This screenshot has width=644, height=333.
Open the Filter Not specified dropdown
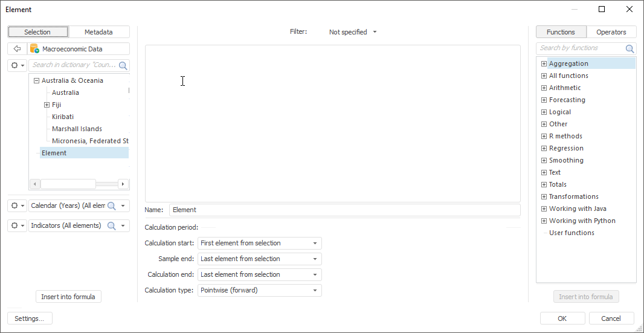(x=353, y=32)
